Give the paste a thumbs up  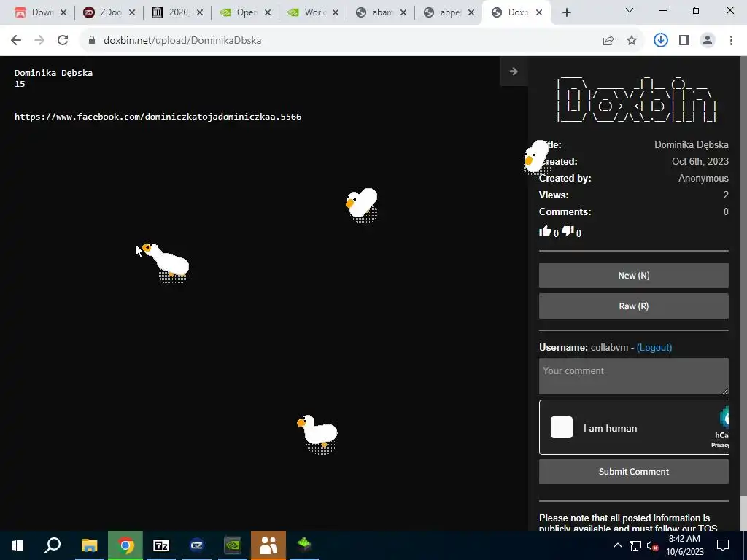tap(545, 231)
